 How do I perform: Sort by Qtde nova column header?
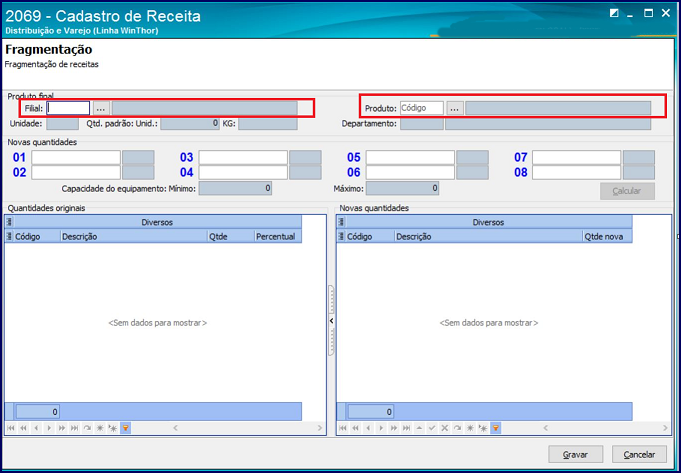click(607, 236)
